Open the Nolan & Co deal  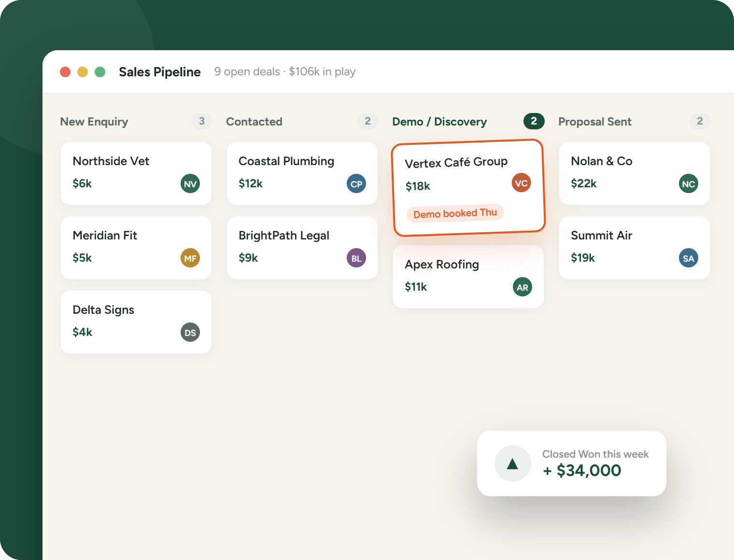(635, 173)
